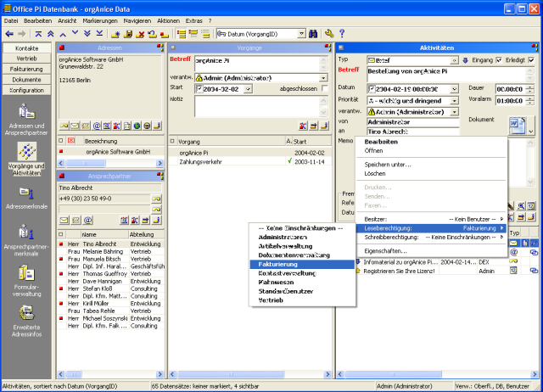The width and height of the screenshot is (543, 392).
Task: Open the wrench settings icon
Action: tap(329, 34)
